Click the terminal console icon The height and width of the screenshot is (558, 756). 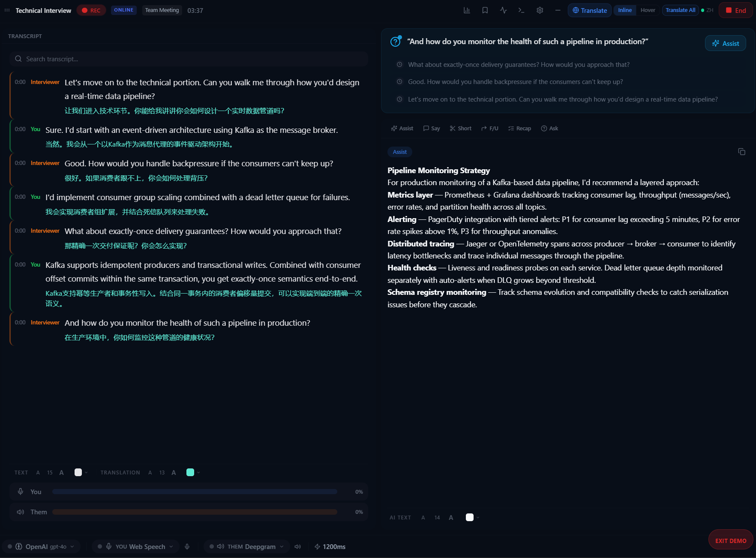[521, 10]
